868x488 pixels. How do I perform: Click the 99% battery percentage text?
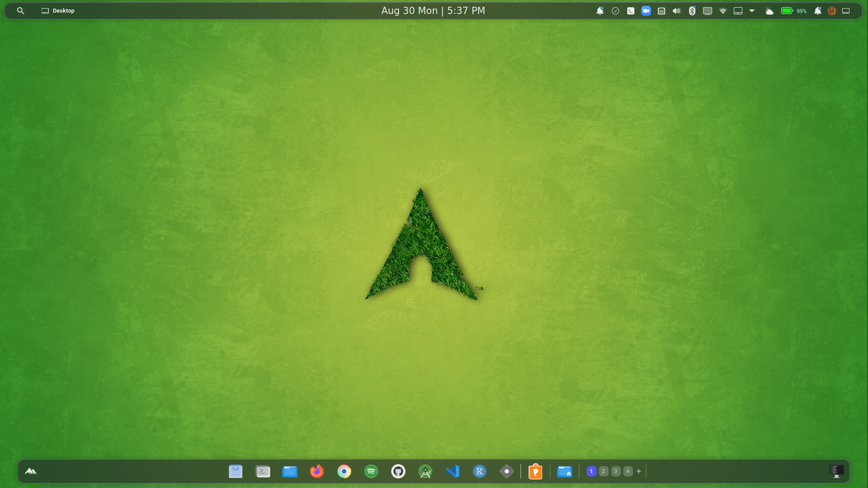coord(802,11)
